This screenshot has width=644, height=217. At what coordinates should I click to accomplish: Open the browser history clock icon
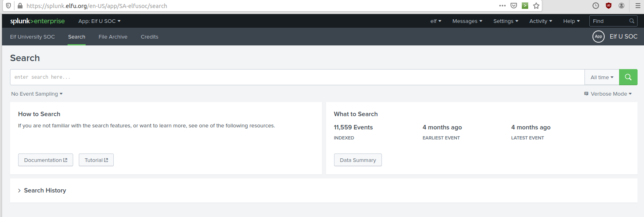(596, 6)
